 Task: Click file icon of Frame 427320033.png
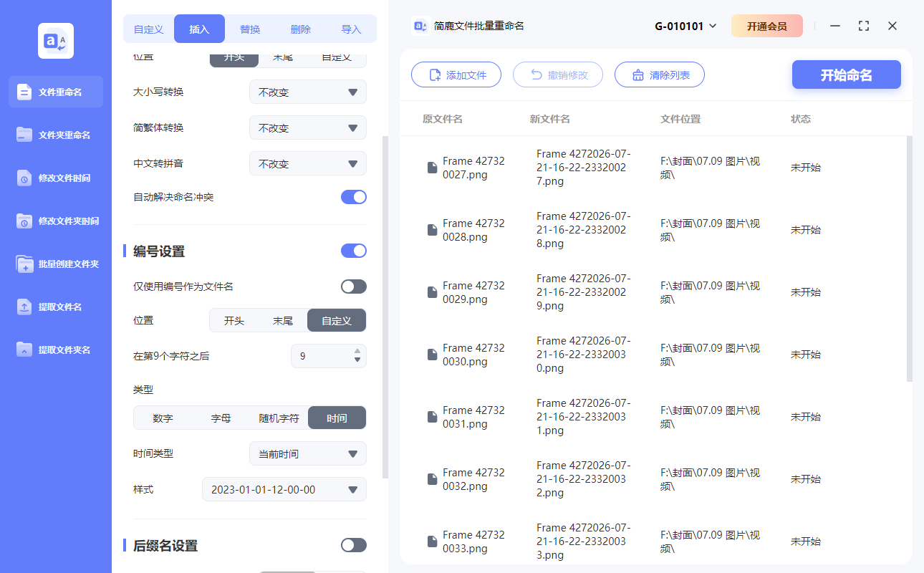pyautogui.click(x=432, y=541)
